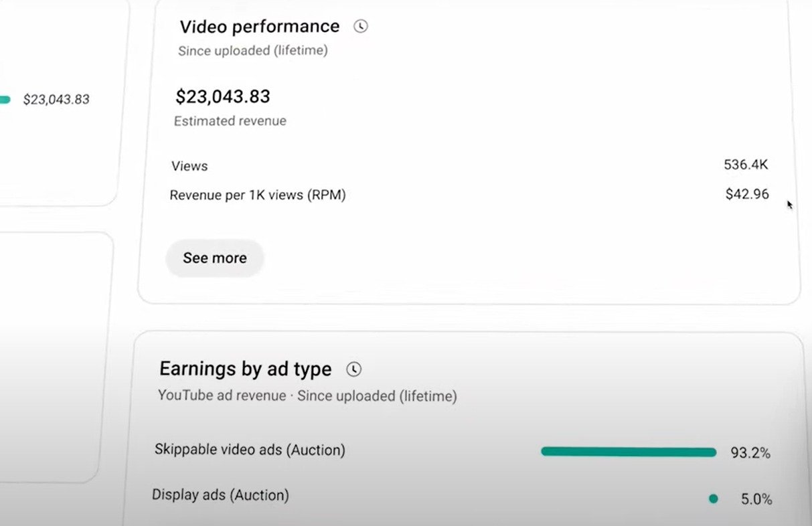Viewport: 812px width, 526px height.
Task: Click the Estimated revenue label
Action: [x=230, y=121]
